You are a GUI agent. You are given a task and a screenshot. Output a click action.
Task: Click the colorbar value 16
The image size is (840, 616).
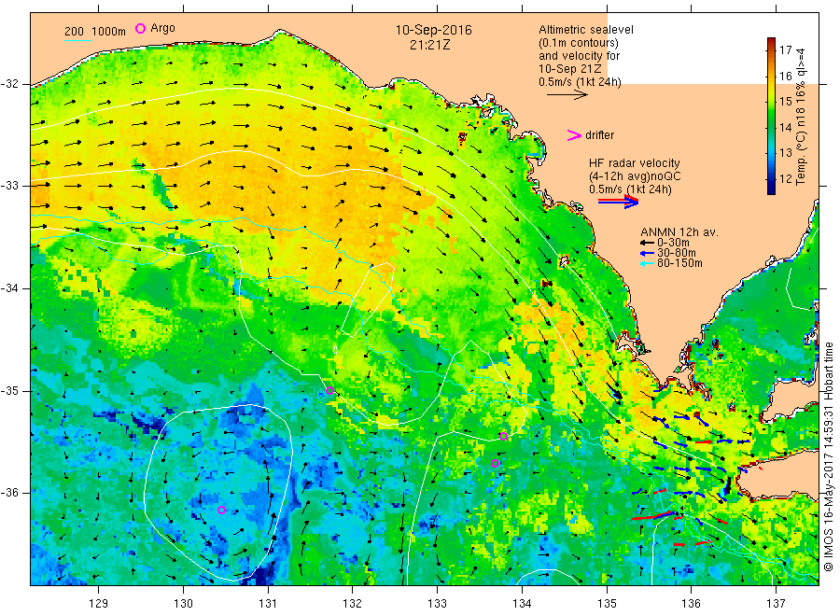point(785,76)
